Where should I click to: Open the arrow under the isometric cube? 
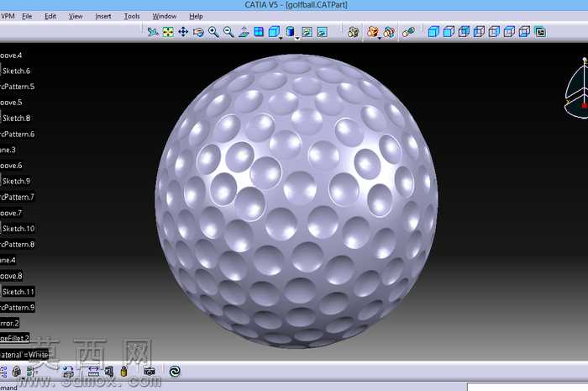[281, 39]
